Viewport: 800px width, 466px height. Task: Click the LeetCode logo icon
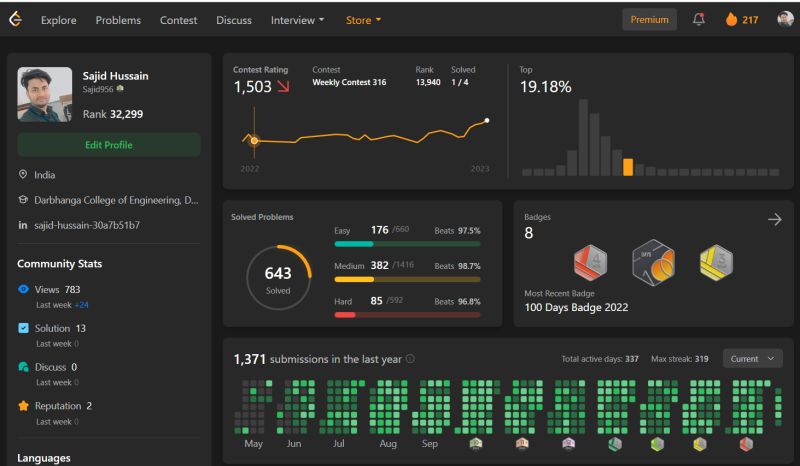pos(15,19)
